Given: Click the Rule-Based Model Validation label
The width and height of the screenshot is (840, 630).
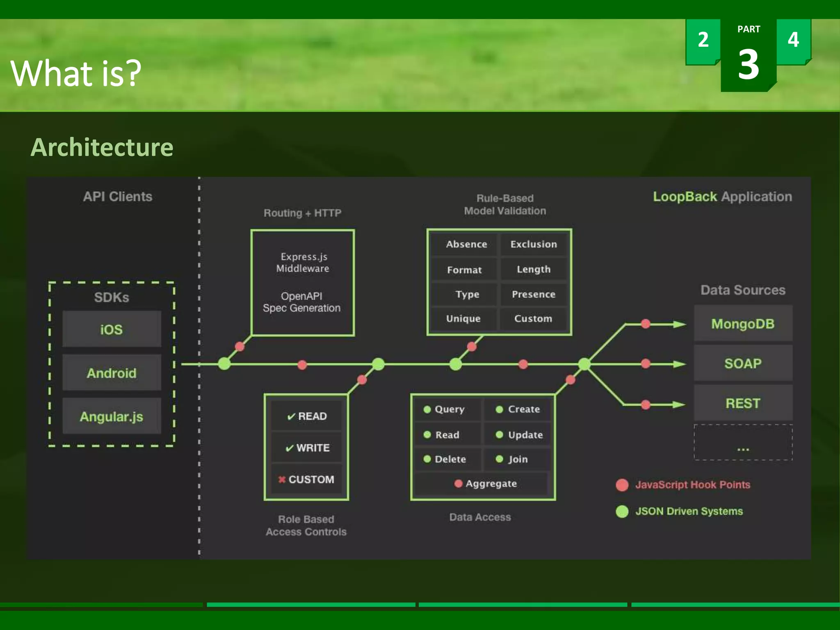Looking at the screenshot, I should (505, 204).
